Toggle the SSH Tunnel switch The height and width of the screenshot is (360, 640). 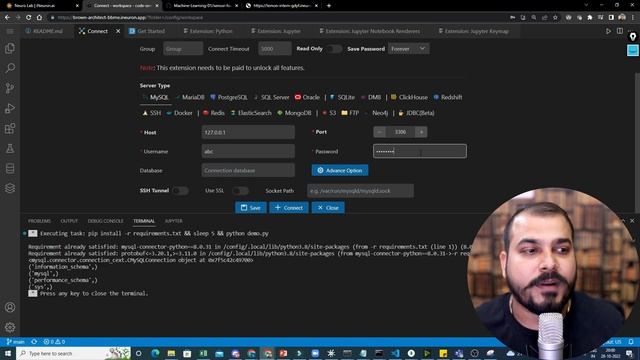(x=180, y=191)
